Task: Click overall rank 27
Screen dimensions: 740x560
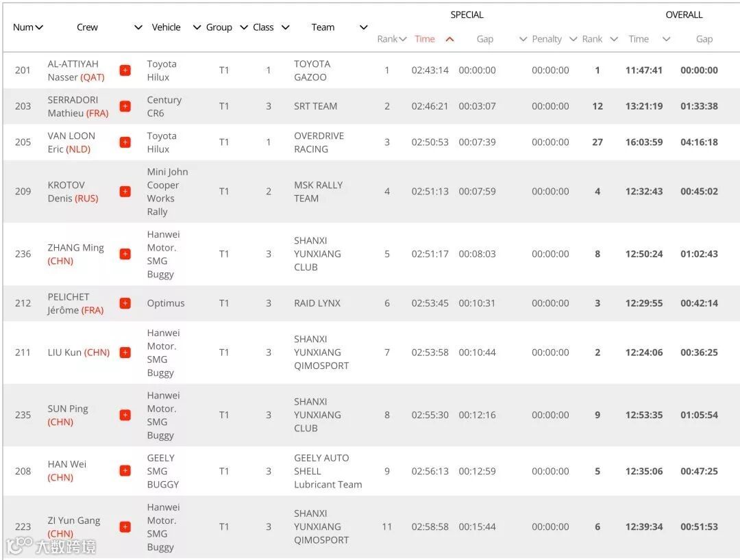Action: (597, 142)
